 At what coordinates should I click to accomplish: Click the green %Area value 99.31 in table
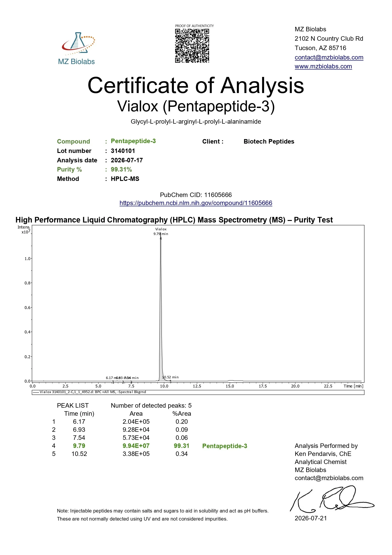click(182, 446)
